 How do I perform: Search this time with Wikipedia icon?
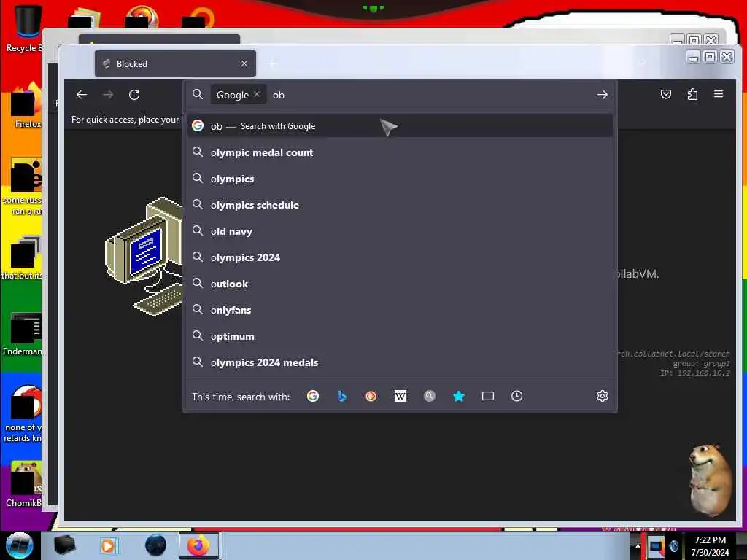coord(400,396)
